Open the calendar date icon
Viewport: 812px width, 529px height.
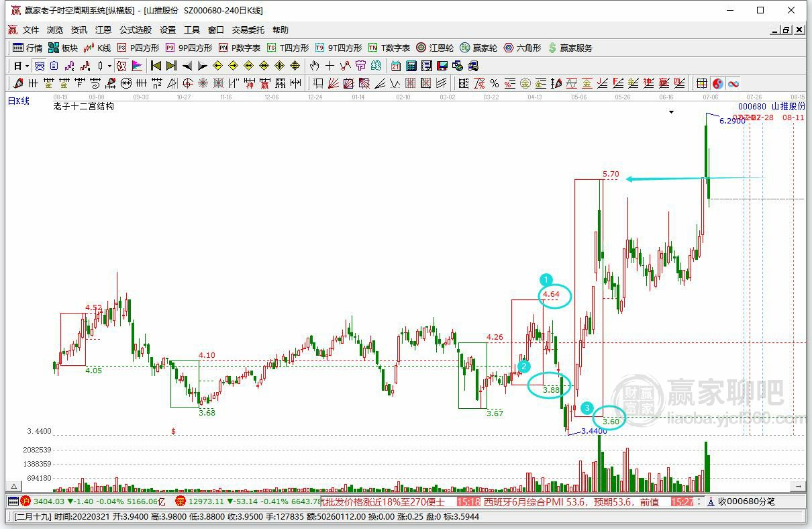point(396,66)
